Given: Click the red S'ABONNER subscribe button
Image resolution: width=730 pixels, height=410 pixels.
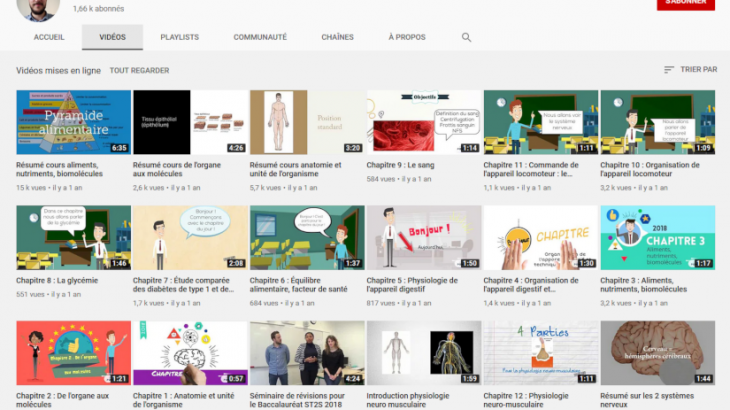Looking at the screenshot, I should pyautogui.click(x=685, y=4).
